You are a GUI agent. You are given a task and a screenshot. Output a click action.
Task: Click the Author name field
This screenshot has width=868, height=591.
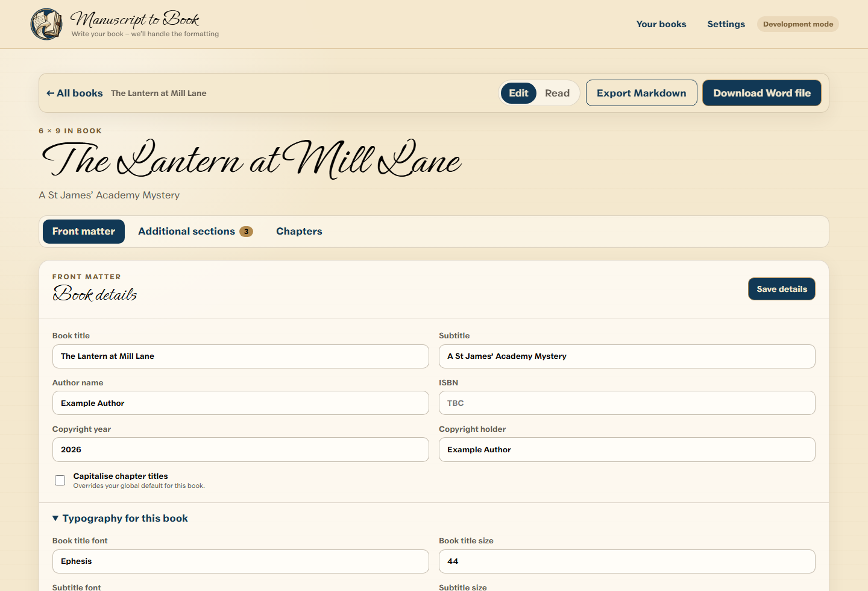241,403
